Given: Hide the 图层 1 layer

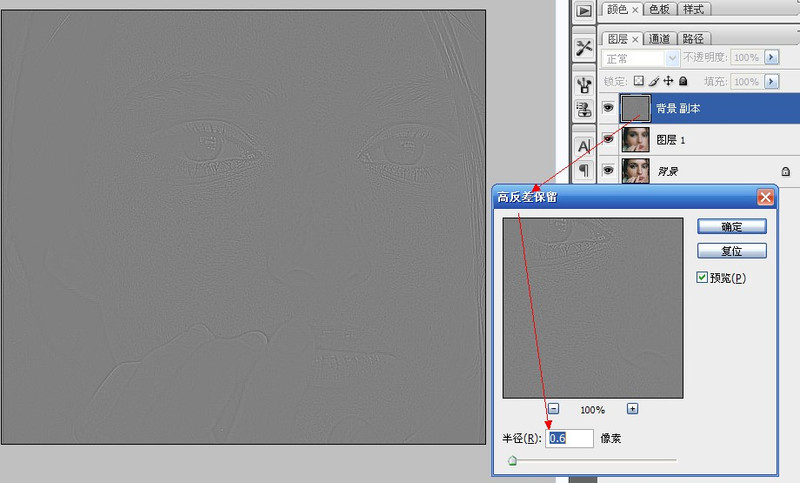Looking at the screenshot, I should coord(608,139).
